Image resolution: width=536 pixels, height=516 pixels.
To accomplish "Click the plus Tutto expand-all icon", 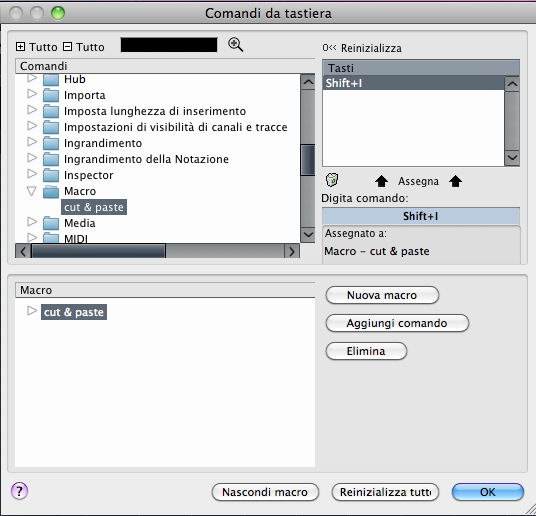I will click(x=21, y=47).
